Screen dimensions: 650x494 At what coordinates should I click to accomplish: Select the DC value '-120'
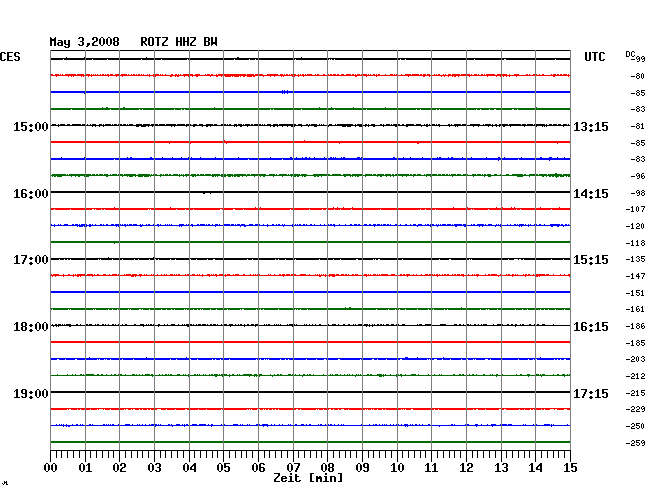coord(635,226)
